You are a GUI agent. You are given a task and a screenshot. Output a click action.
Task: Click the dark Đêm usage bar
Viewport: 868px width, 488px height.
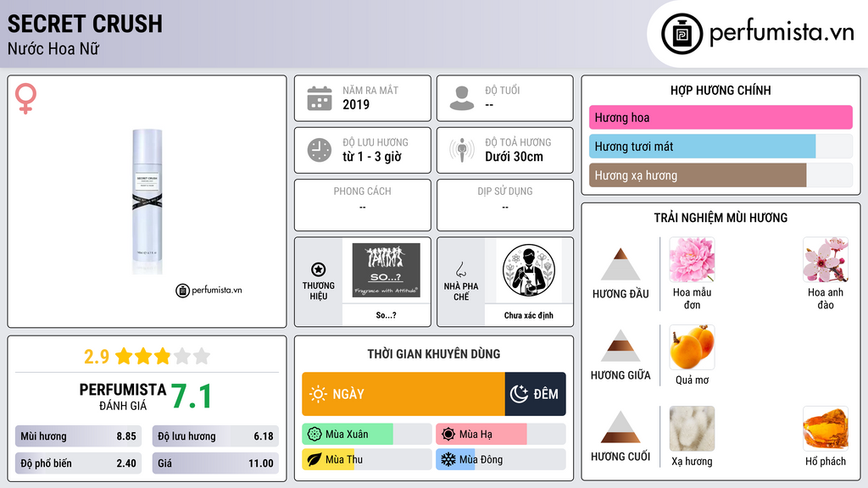click(x=536, y=394)
